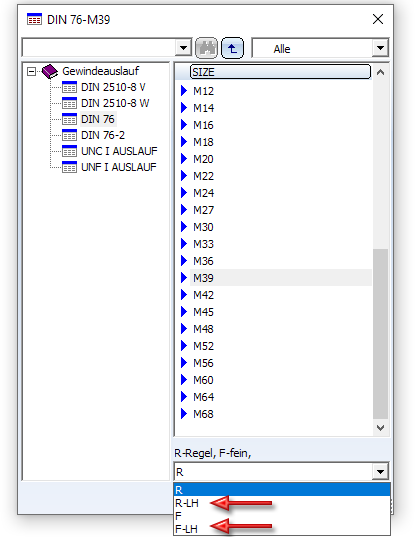Close the DIN 76-M39 dialog
Image resolution: width=415 pixels, height=537 pixels.
coord(378,19)
